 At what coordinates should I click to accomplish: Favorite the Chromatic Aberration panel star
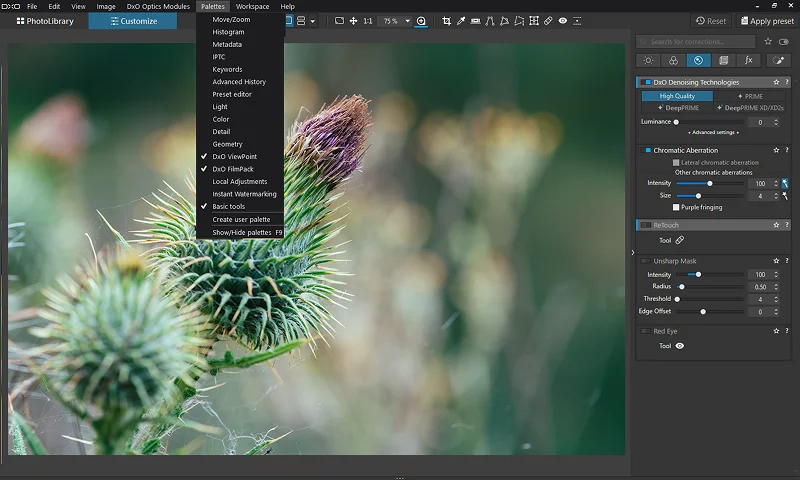tap(775, 150)
